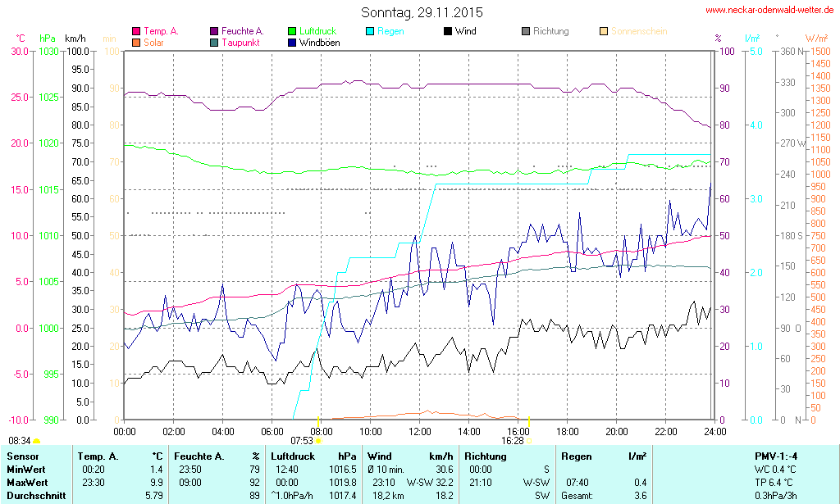Click the Sonnenschein legend swatch
Screen dimensions: 840x504
click(x=604, y=31)
